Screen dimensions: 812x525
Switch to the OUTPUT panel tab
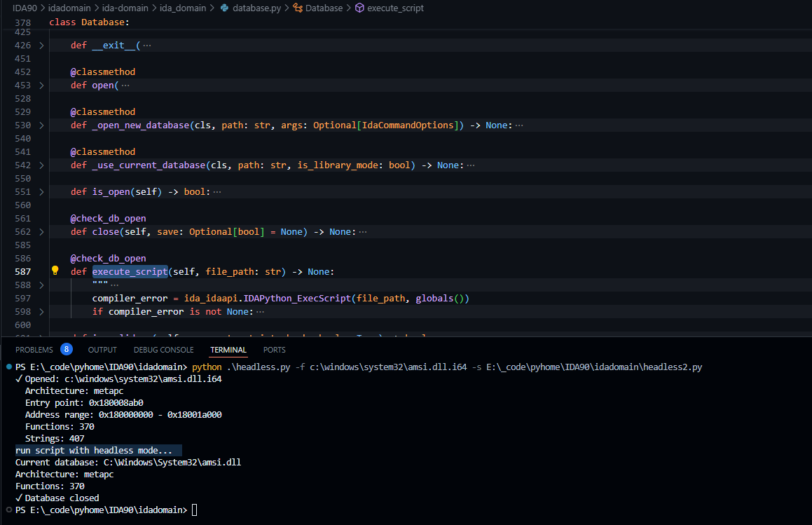102,350
